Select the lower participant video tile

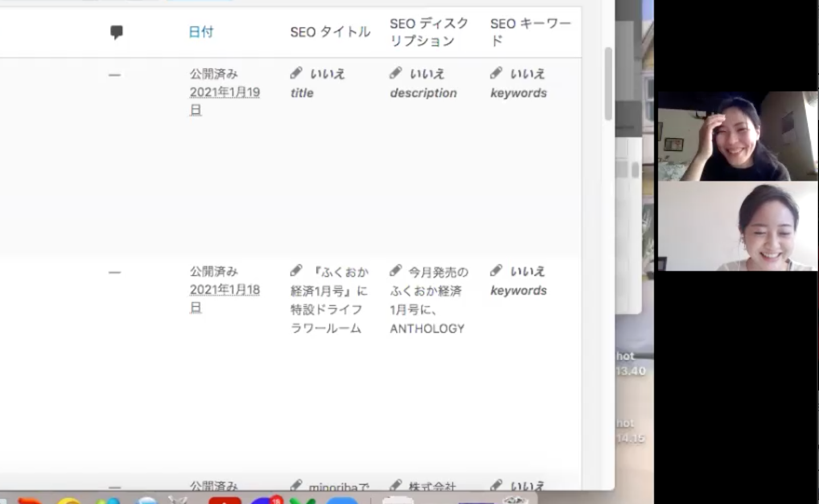[738, 226]
